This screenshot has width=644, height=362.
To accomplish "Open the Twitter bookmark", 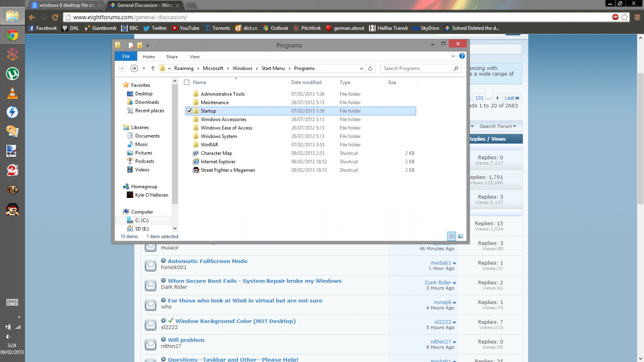I will (154, 28).
